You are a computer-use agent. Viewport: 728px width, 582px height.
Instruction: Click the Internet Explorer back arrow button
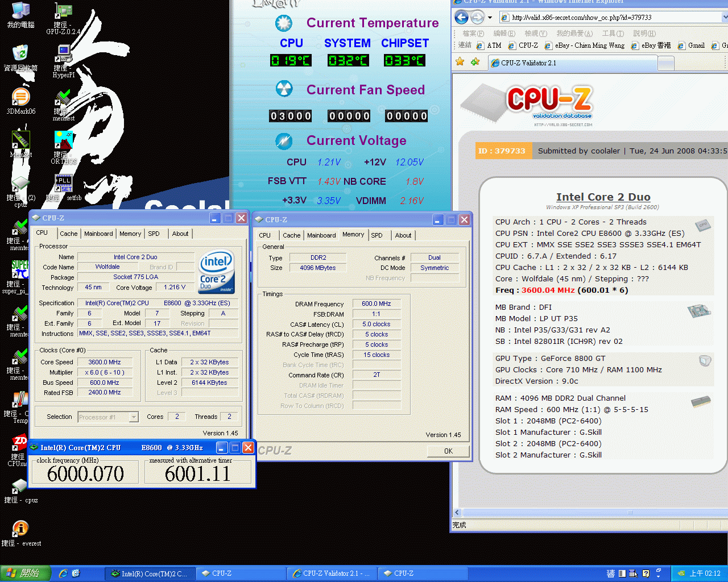pos(461,18)
